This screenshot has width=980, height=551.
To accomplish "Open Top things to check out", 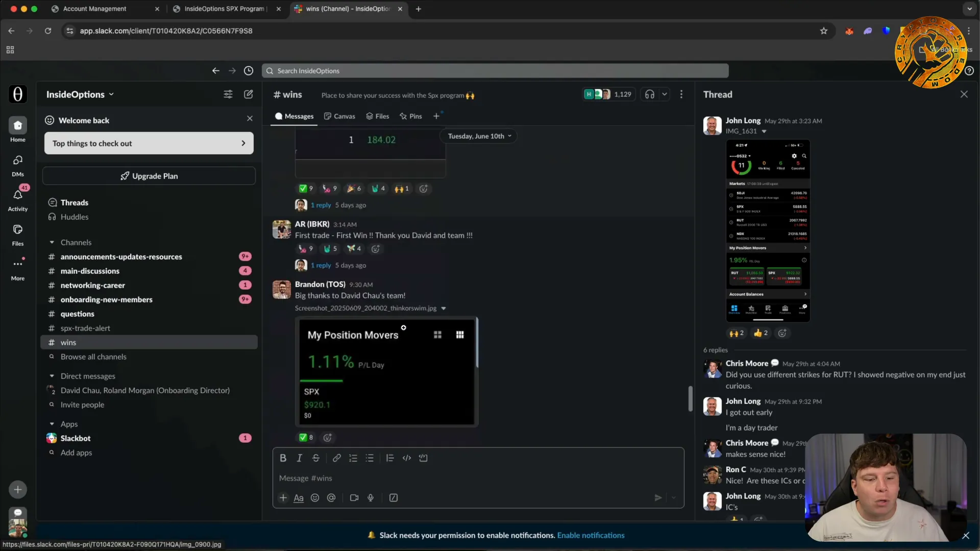I will [x=149, y=143].
